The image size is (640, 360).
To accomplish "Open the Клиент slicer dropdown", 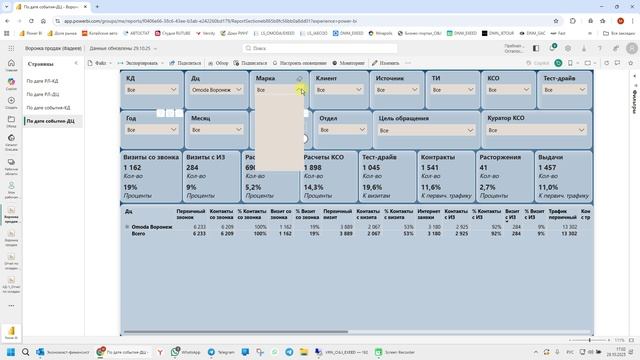I will point(341,90).
